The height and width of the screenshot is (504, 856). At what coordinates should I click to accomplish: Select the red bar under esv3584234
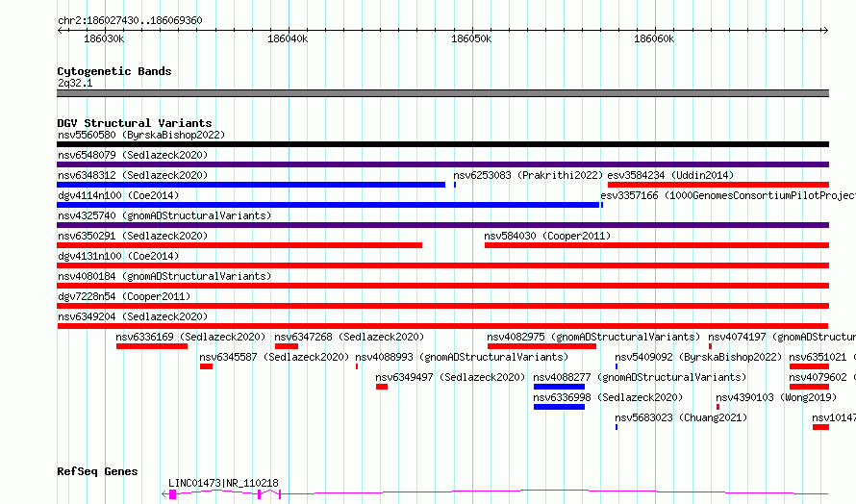718,185
